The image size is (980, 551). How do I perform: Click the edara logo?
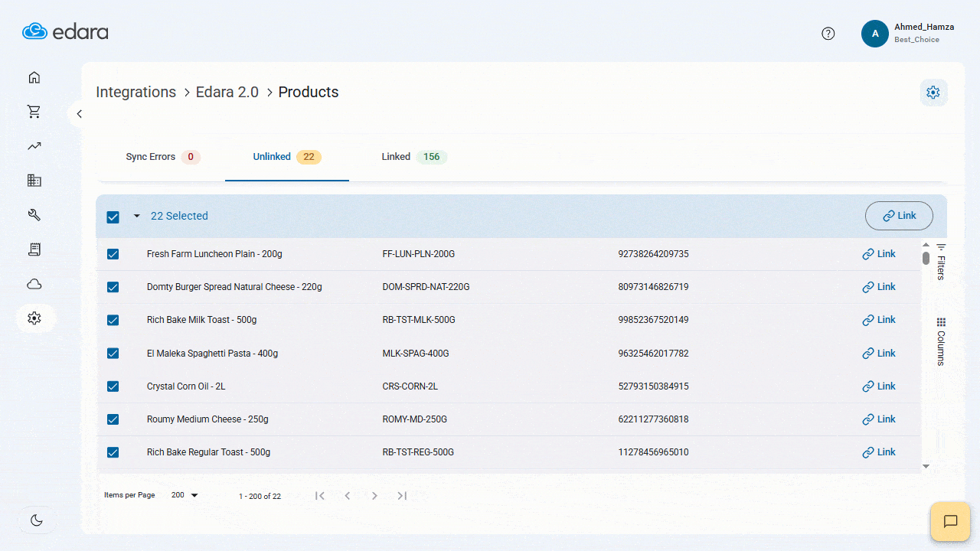point(65,31)
